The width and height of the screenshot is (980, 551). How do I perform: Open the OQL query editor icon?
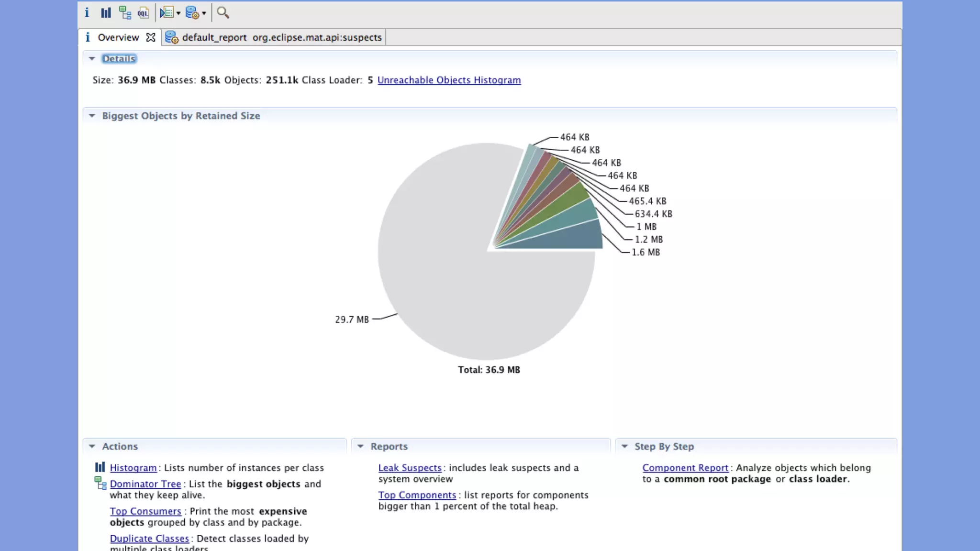click(143, 12)
